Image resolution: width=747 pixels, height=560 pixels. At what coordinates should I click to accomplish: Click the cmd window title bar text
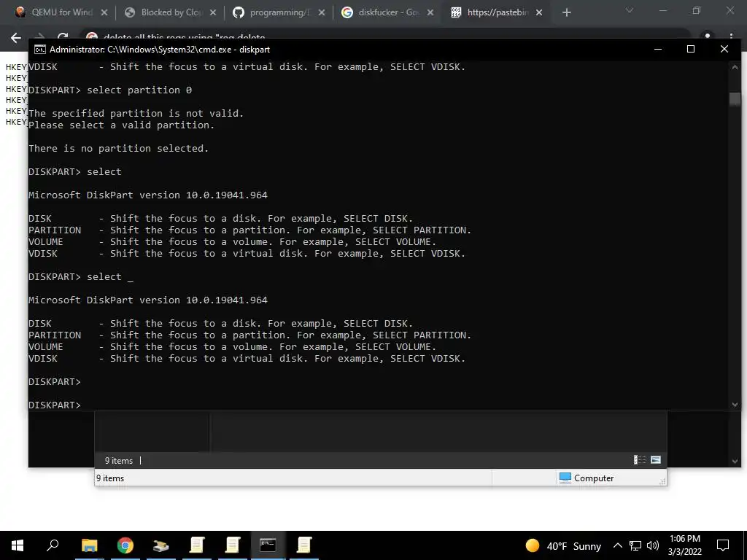(x=160, y=50)
